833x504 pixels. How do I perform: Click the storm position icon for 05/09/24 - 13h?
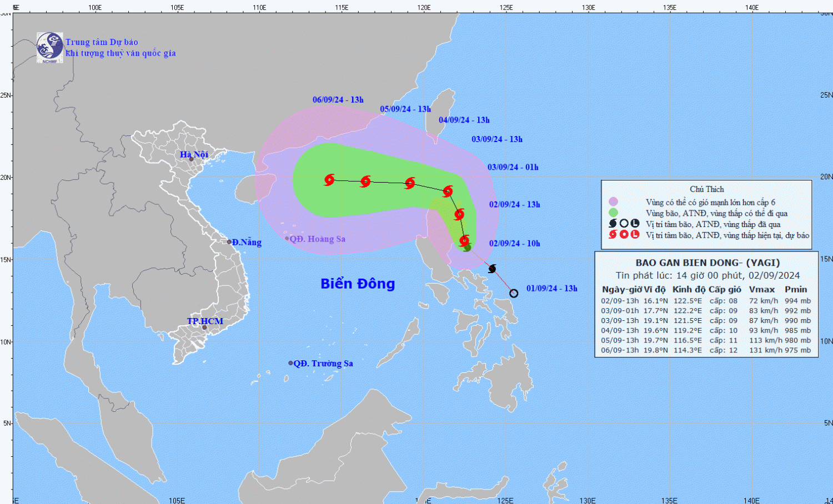pos(365,181)
